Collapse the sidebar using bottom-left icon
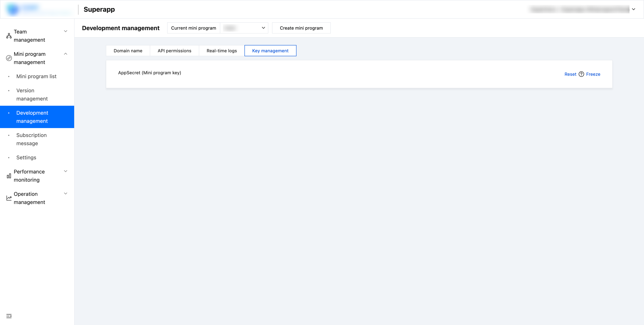The height and width of the screenshot is (325, 644). 9,316
